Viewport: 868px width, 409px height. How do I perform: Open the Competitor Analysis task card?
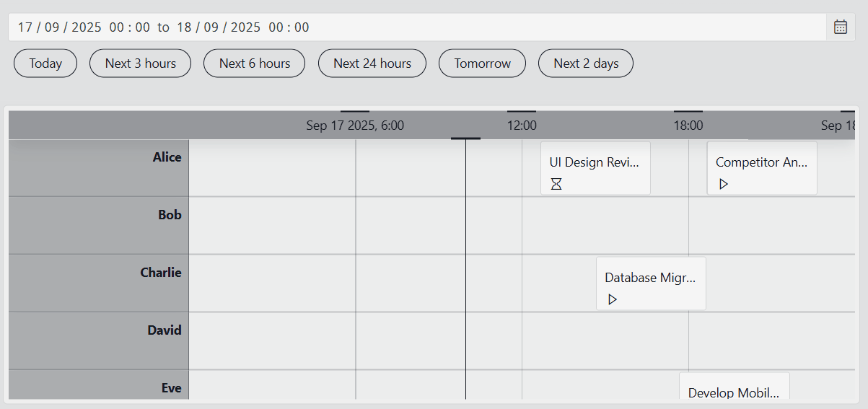(762, 168)
